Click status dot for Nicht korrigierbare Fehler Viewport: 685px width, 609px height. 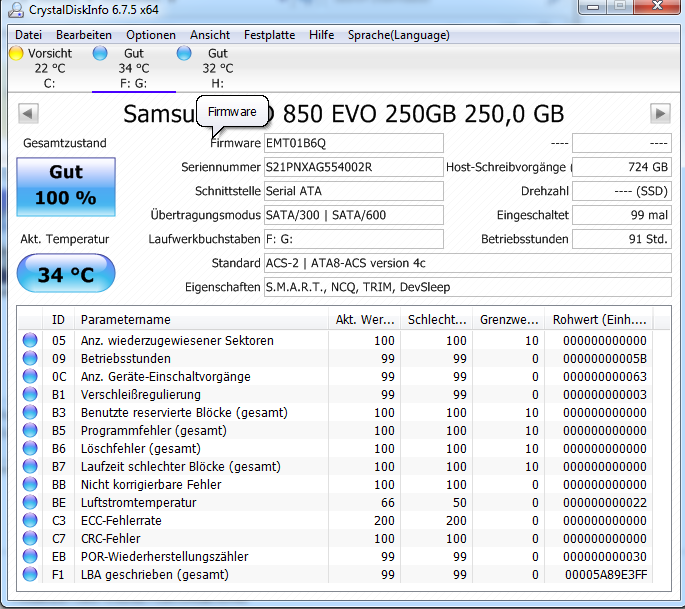point(30,484)
